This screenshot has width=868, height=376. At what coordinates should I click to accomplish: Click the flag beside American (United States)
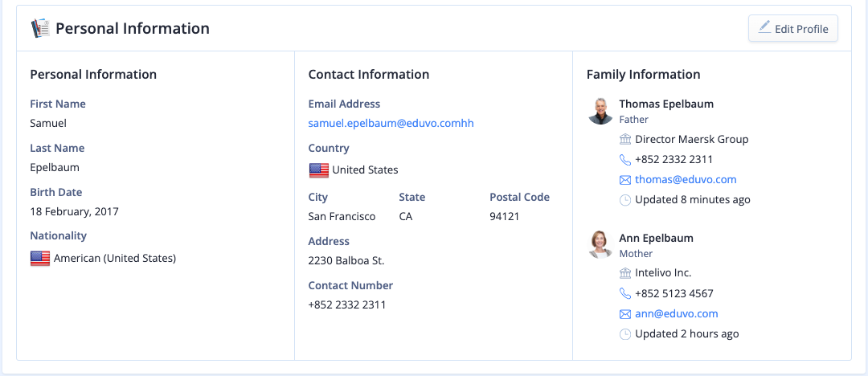[40, 258]
